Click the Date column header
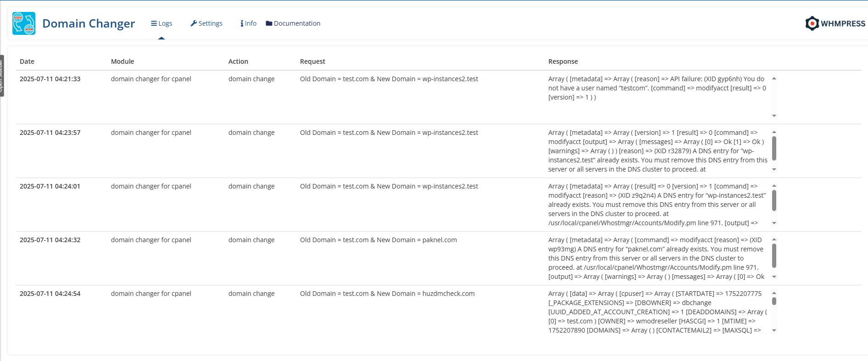The image size is (868, 361). [x=27, y=61]
